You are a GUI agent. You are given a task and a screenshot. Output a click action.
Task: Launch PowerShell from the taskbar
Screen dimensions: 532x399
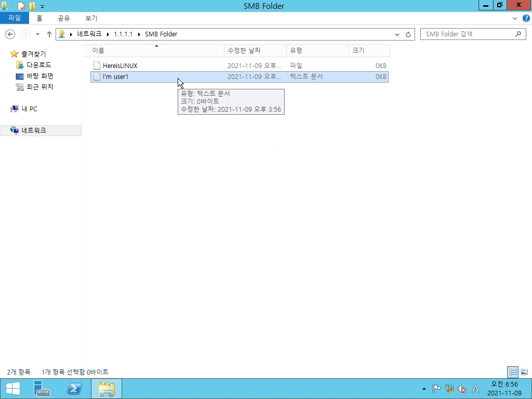(74, 389)
